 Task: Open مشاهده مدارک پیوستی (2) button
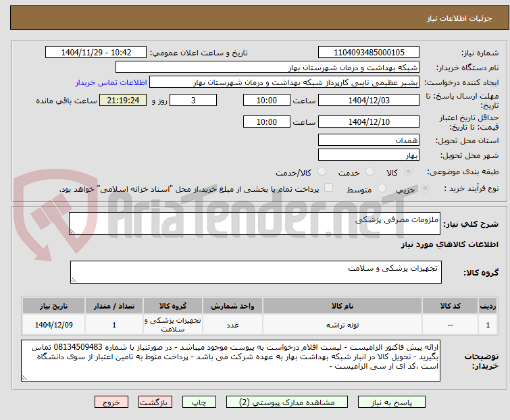coord(287,402)
